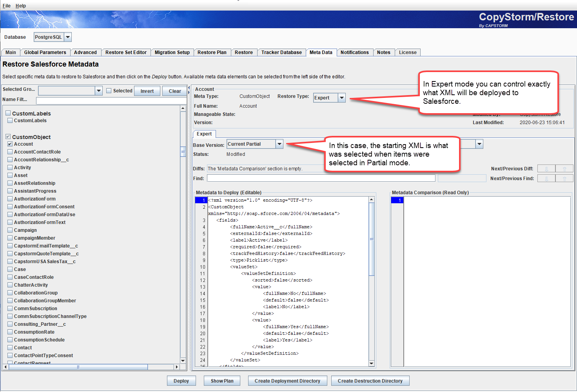Switch to the Global Parameters tab
The height and width of the screenshot is (392, 577).
pyautogui.click(x=45, y=52)
